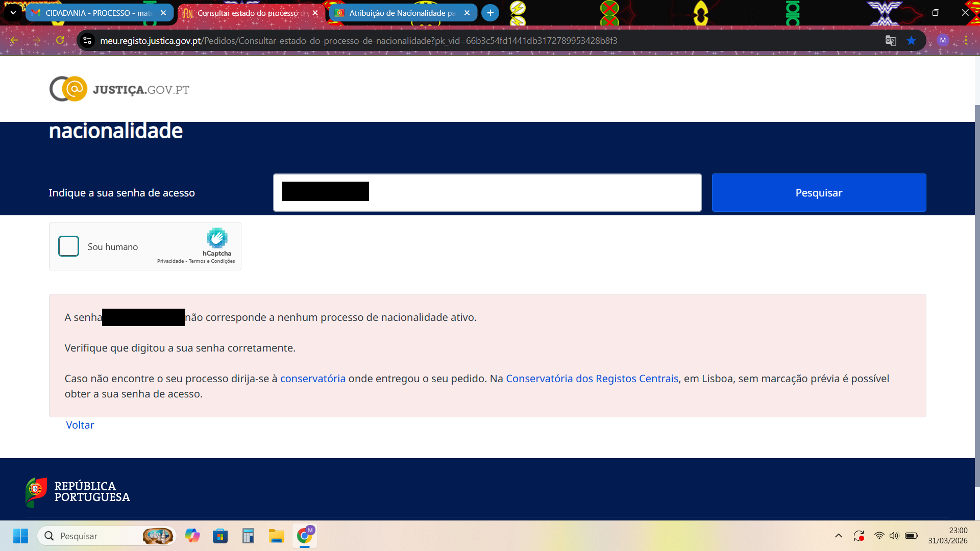Screen dimensions: 980x551
Task: Open Microsoft Store from the taskbar
Action: click(x=220, y=536)
